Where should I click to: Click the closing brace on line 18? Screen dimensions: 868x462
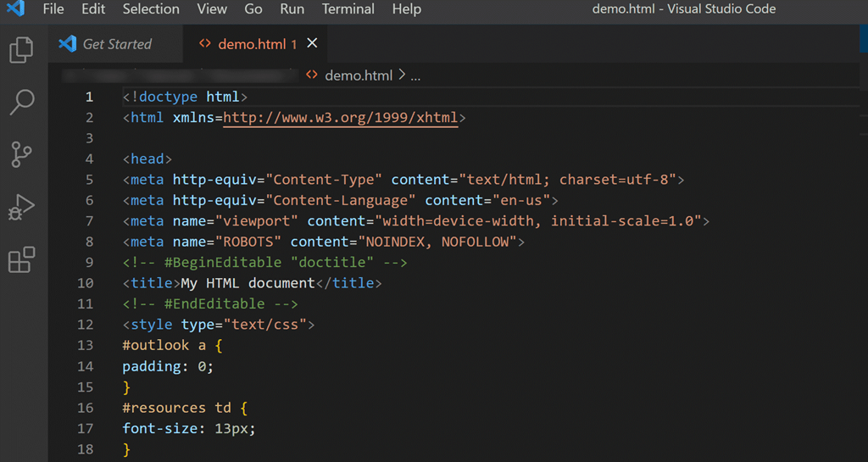tap(126, 449)
